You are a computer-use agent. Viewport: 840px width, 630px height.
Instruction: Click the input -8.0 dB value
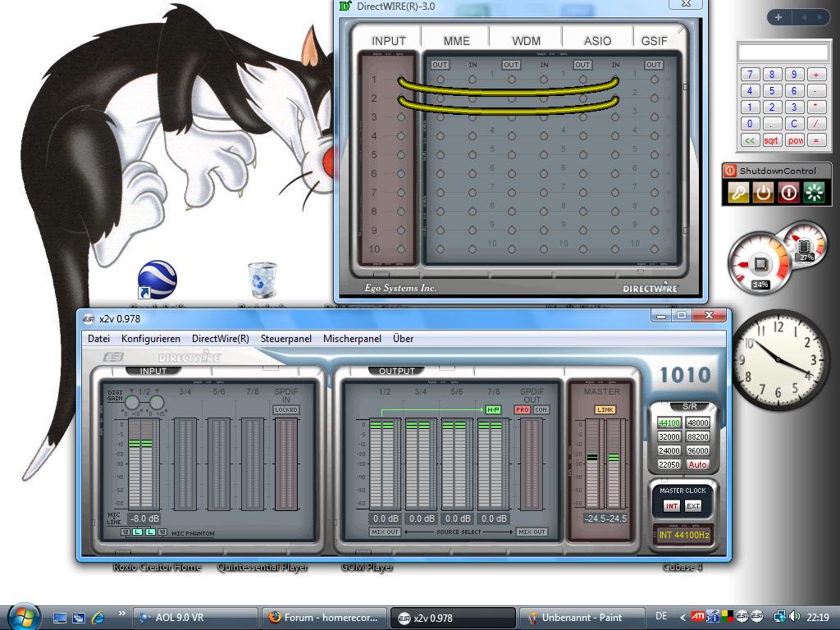coord(144,518)
